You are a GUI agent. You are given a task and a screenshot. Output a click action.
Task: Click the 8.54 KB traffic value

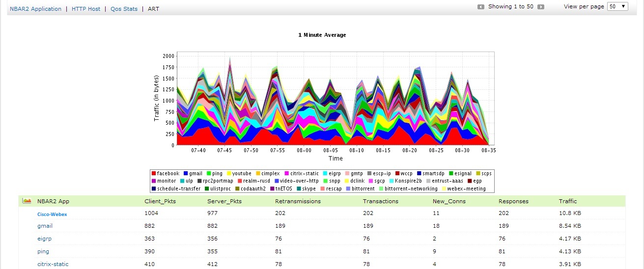570,226
